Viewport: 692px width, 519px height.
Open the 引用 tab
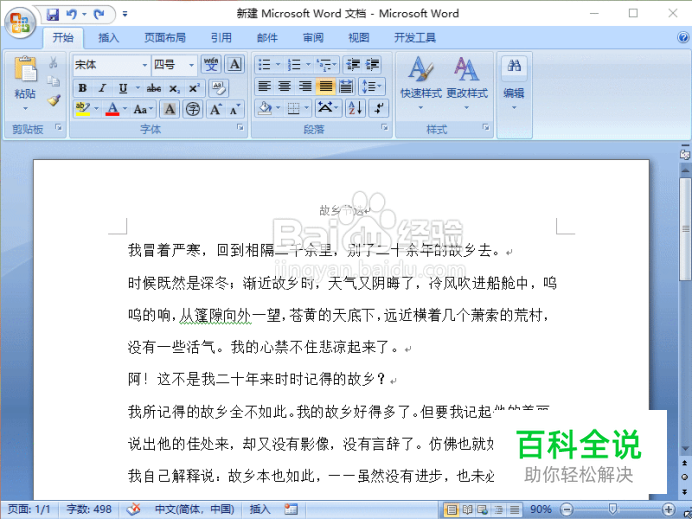point(221,38)
